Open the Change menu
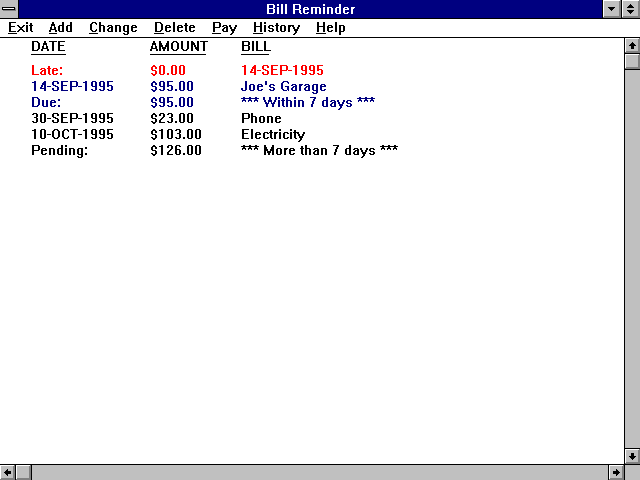Screen dimensions: 640x480 [x=113, y=28]
